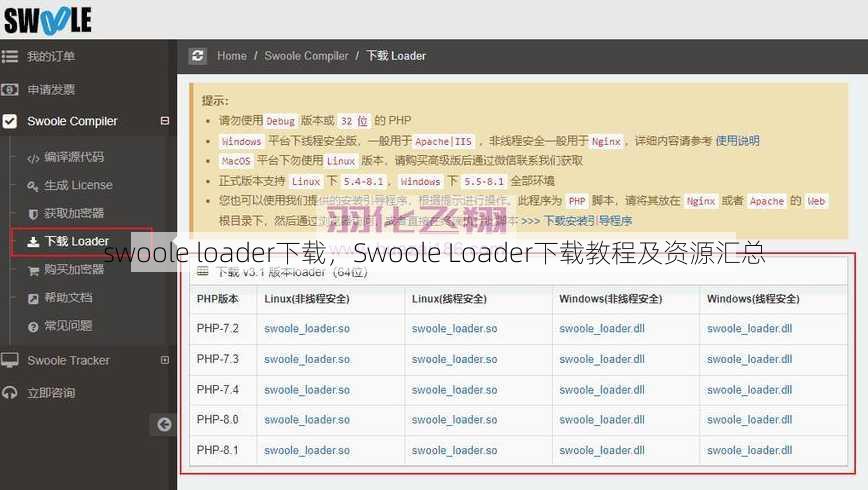
Task: Download PHP-8.0 Linux thread-safe swoole_loader.so
Action: [x=454, y=420]
